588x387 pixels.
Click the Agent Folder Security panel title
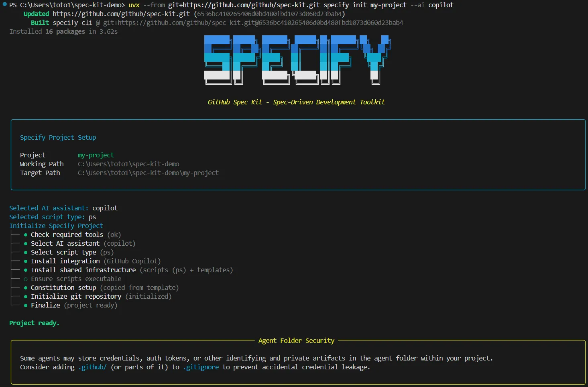(296, 340)
